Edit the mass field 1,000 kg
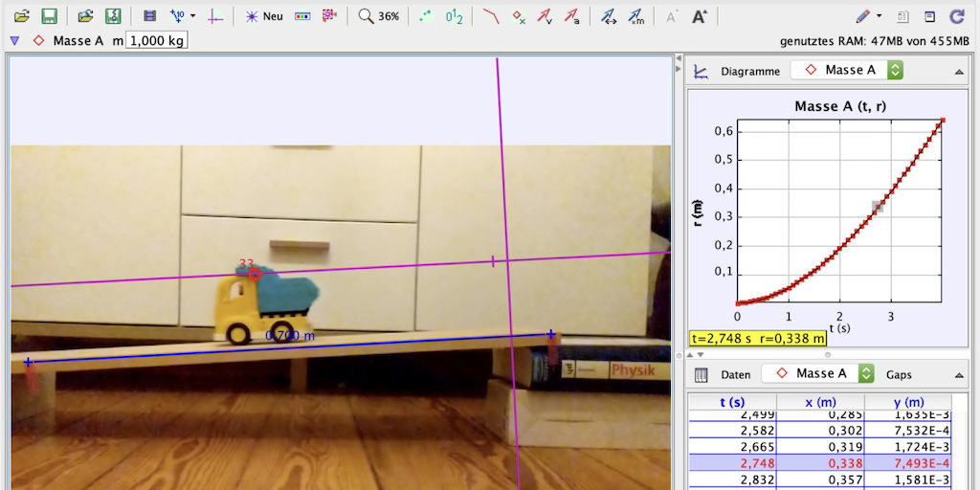Image resolution: width=980 pixels, height=490 pixels. coord(157,40)
